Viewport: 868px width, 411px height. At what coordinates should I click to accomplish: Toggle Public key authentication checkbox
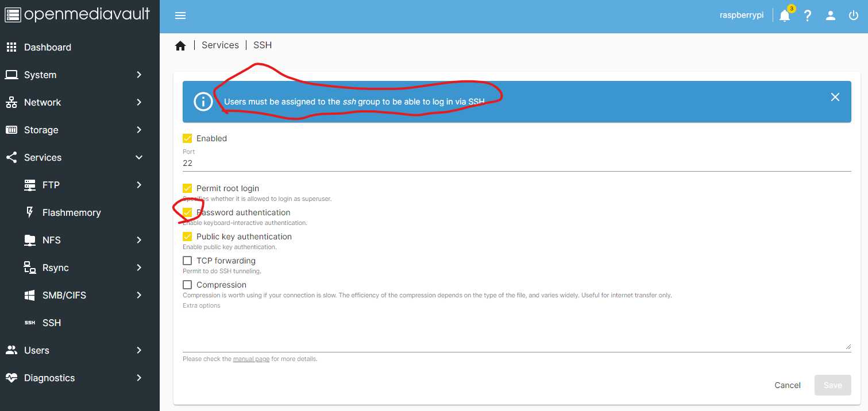[187, 236]
